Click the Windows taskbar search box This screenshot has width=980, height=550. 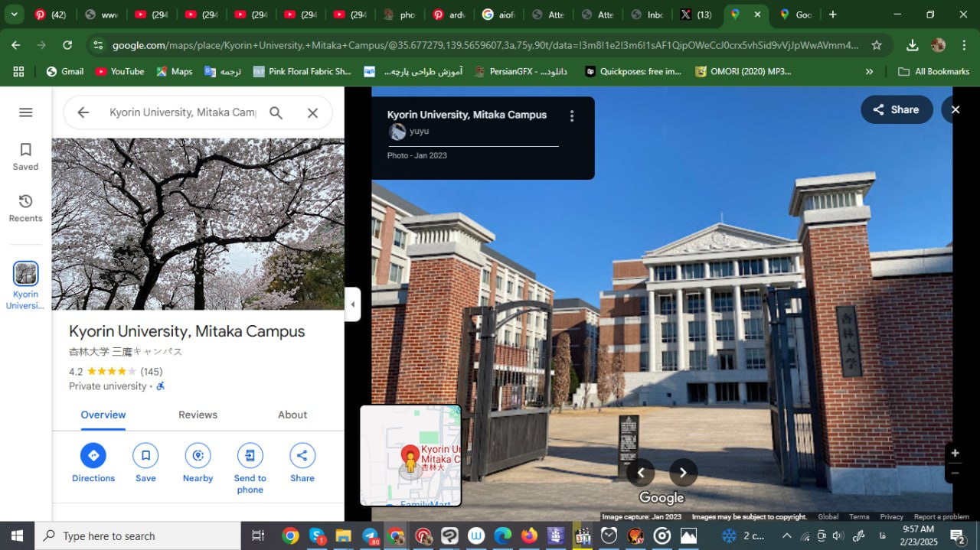click(138, 536)
